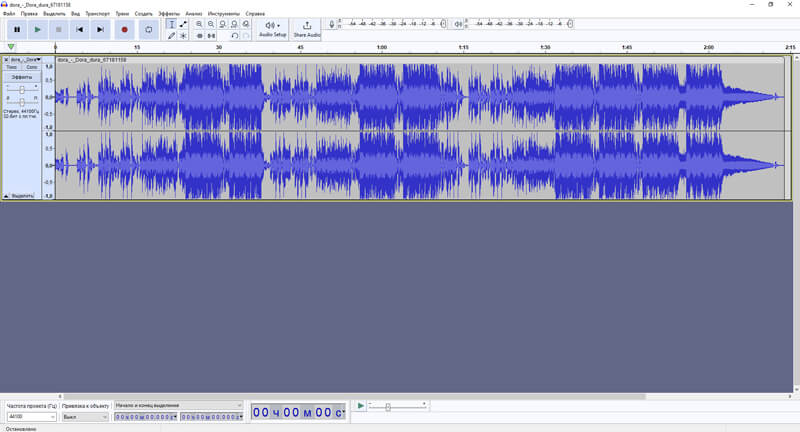Click the green playhead triangle on timeline
Viewport: 800px width, 432px height.
coord(11,47)
